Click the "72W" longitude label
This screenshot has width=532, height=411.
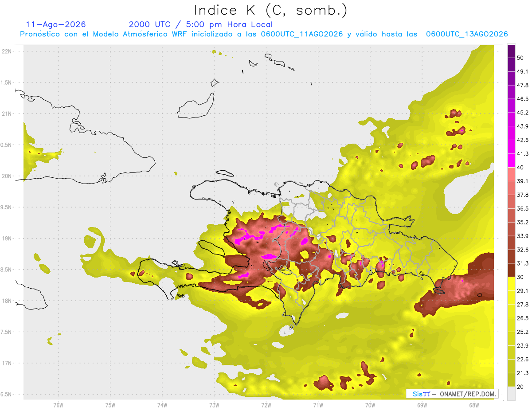(x=266, y=405)
